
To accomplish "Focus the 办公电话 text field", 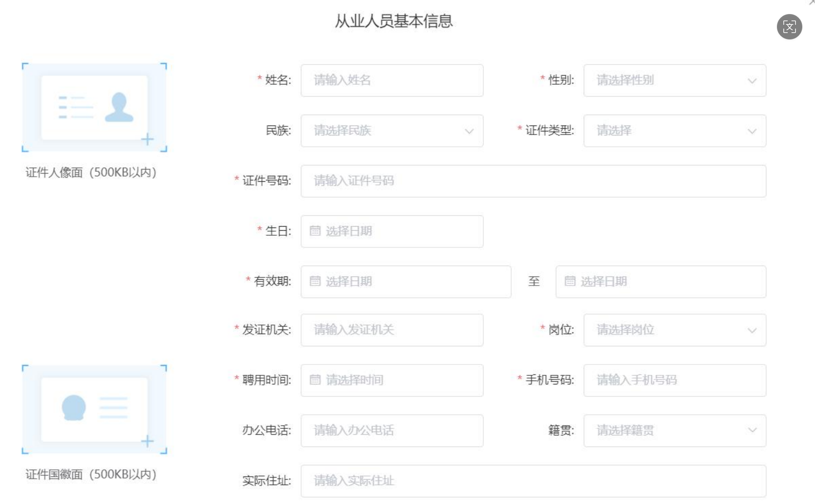I will (x=392, y=431).
